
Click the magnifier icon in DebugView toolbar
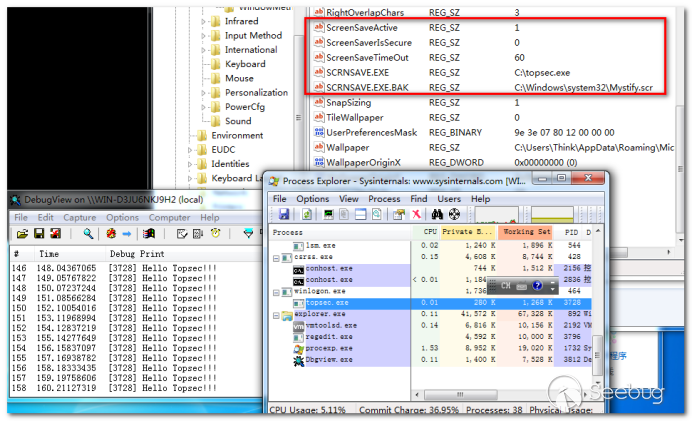pos(88,234)
